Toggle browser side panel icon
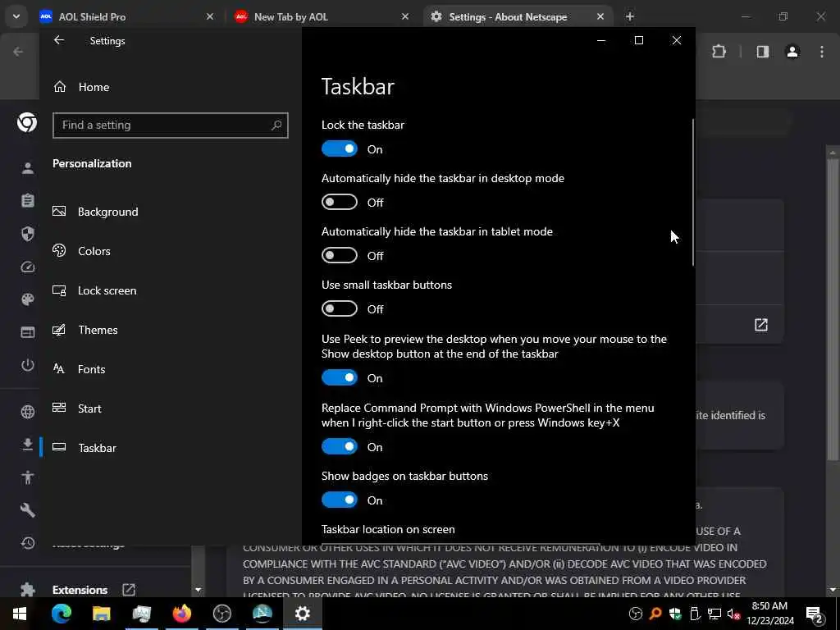The height and width of the screenshot is (630, 840). pos(763,52)
